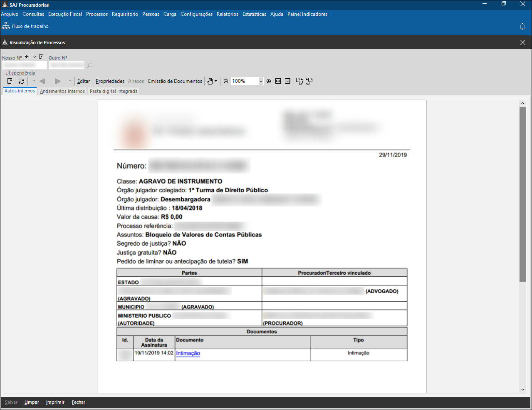Switch to the Andamentos internos tab
This screenshot has width=532, height=410.
(x=62, y=91)
